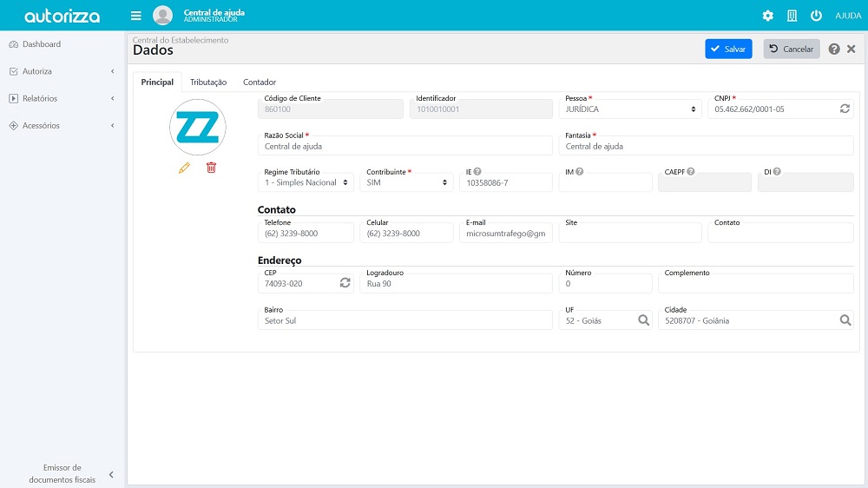The width and height of the screenshot is (868, 488).
Task: Click the Cancelar button
Action: coord(791,49)
